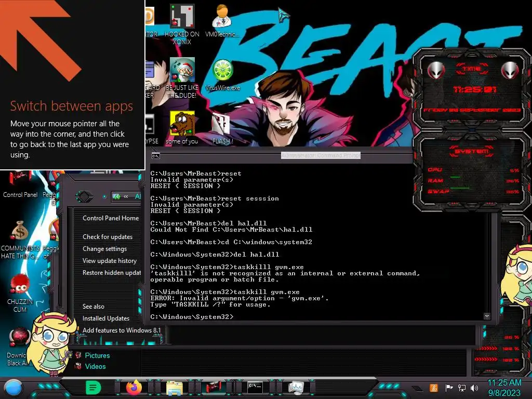The width and height of the screenshot is (532, 399).
Task: Click the 'cd C:\windows\system32' command line
Action: pos(231,242)
